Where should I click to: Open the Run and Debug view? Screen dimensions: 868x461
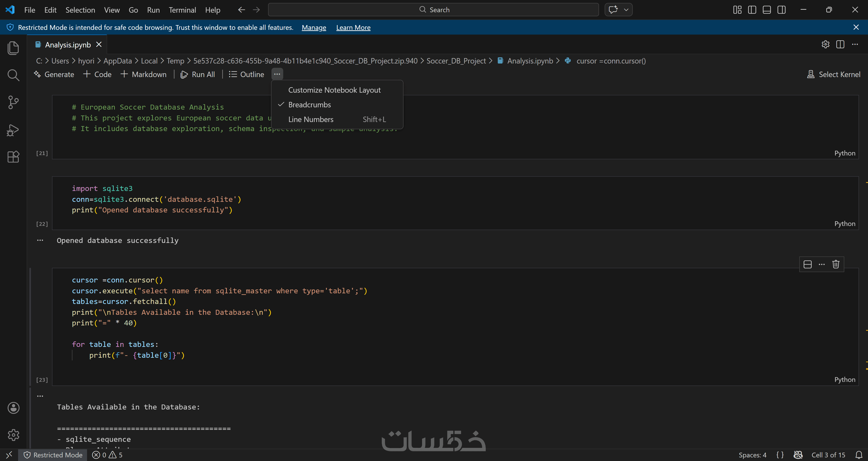(13, 130)
